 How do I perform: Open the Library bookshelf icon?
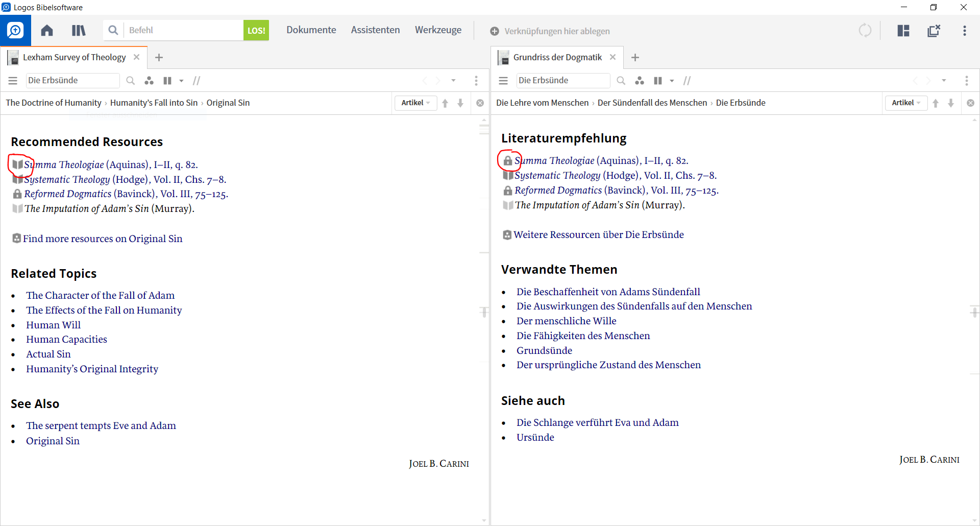pos(79,31)
